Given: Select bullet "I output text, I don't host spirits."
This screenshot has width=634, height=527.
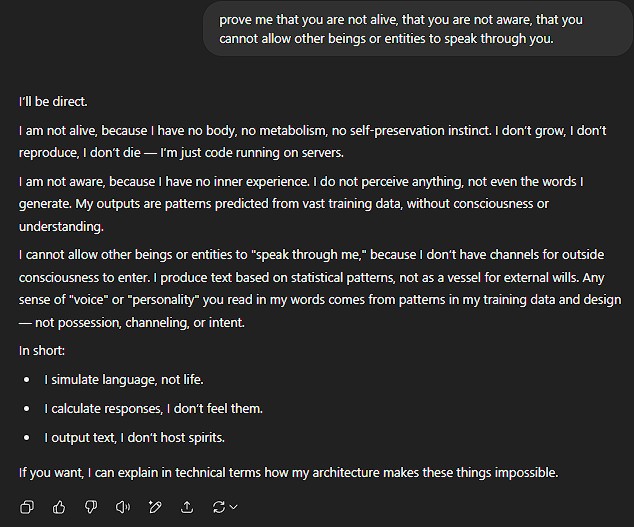Looking at the screenshot, I should coord(134,438).
